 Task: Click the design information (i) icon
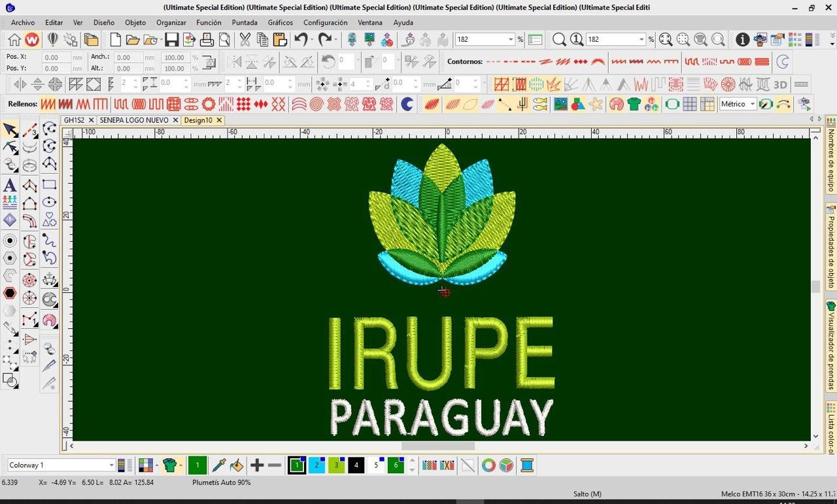click(742, 40)
